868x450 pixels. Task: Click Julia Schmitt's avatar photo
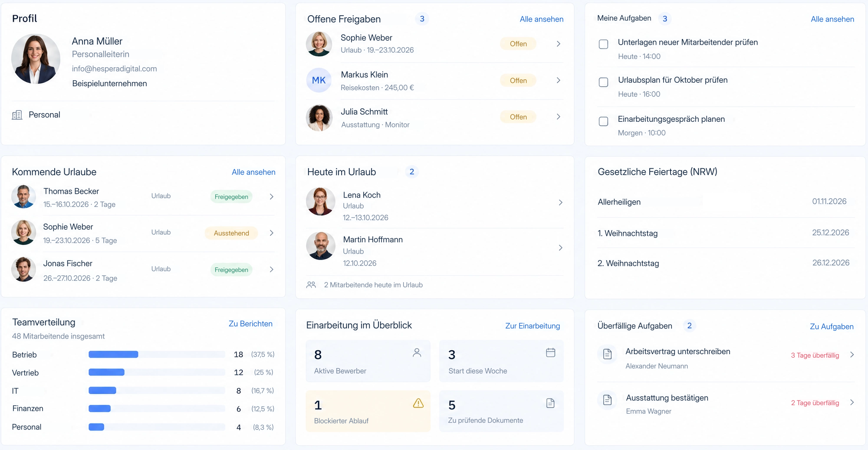click(319, 117)
